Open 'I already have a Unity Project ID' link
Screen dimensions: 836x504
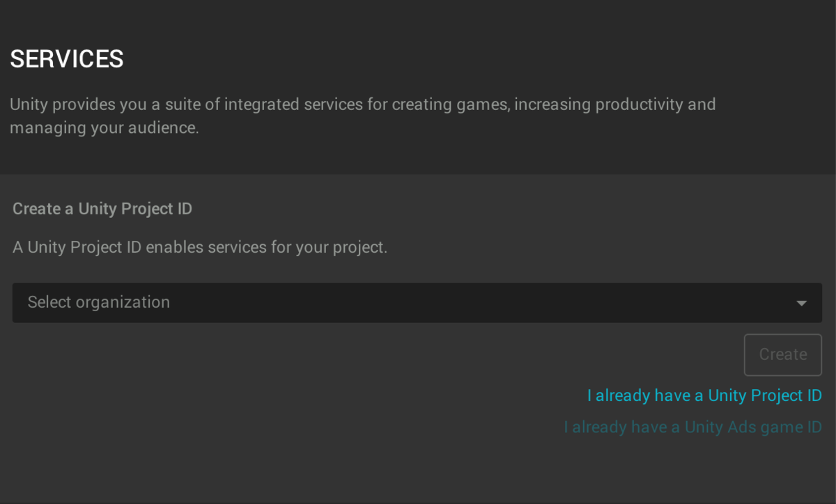(704, 395)
